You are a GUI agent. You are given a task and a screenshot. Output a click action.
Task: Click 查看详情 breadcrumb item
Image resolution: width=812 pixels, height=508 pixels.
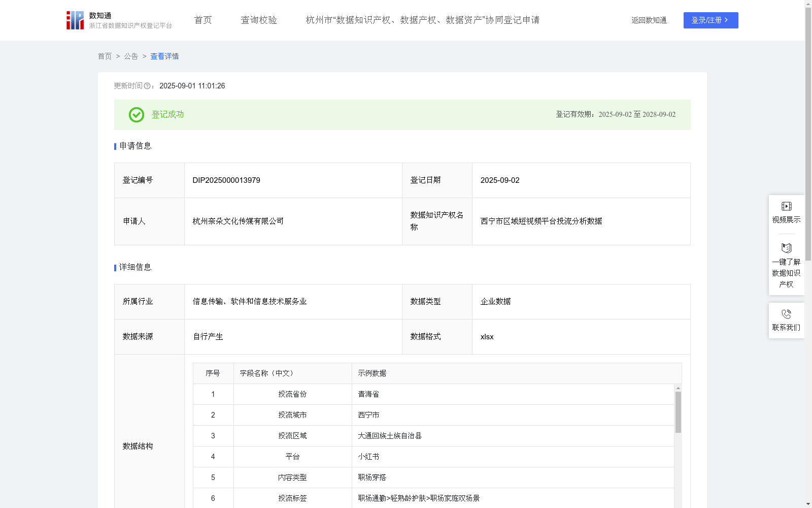tap(164, 56)
